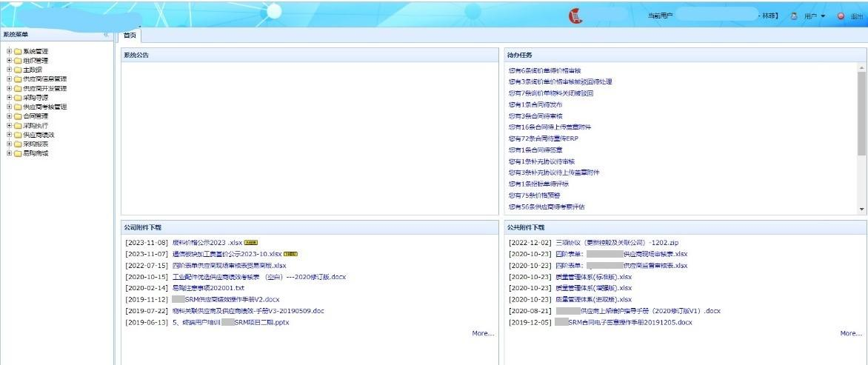Expand the 采购执行 tree node

point(8,126)
